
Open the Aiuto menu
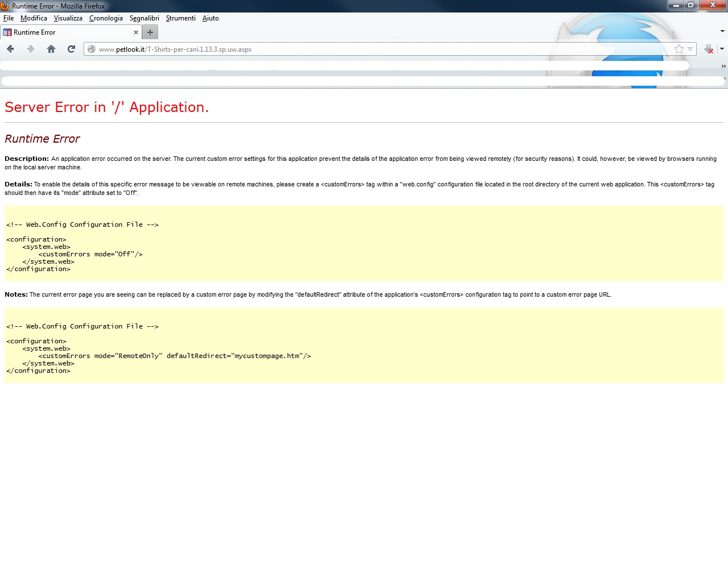click(210, 18)
